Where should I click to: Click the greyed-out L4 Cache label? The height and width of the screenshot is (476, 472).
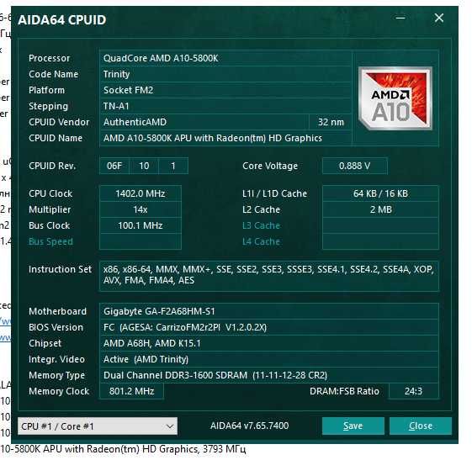tap(261, 241)
